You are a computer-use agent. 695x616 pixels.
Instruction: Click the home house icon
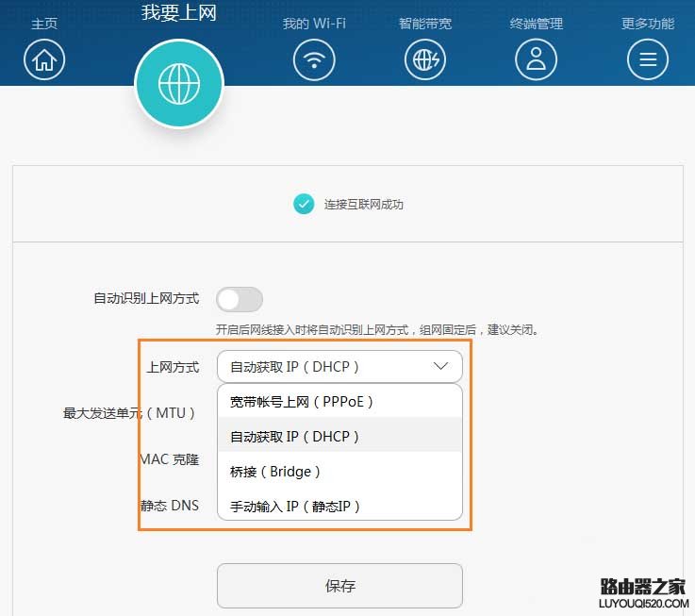coord(44,60)
